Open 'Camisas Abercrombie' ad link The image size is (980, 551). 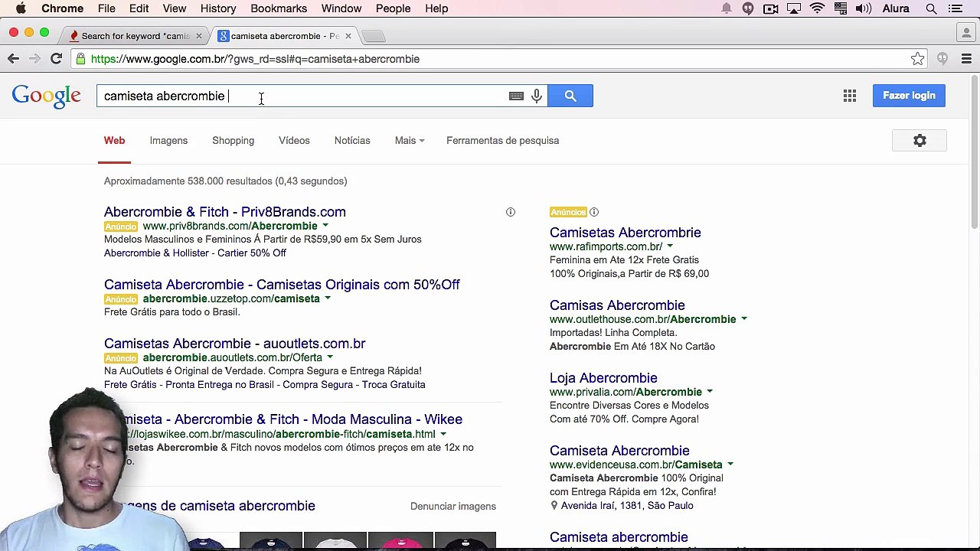point(617,305)
